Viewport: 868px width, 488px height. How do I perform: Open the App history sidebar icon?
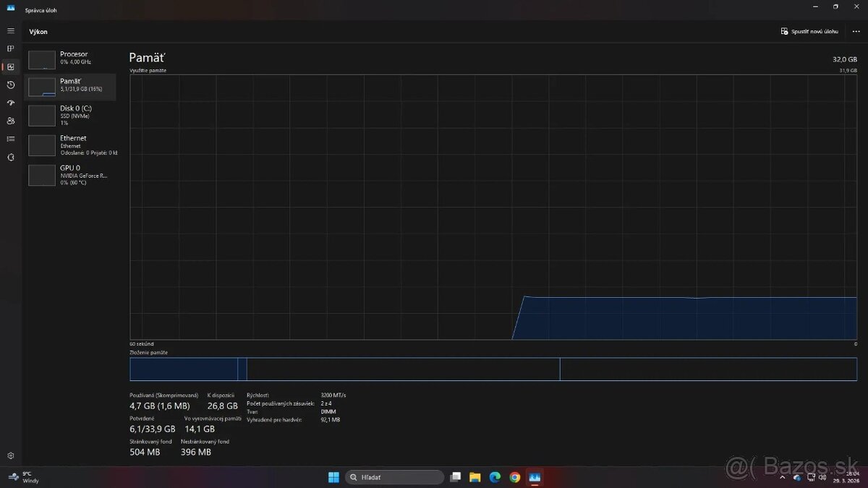click(x=10, y=85)
